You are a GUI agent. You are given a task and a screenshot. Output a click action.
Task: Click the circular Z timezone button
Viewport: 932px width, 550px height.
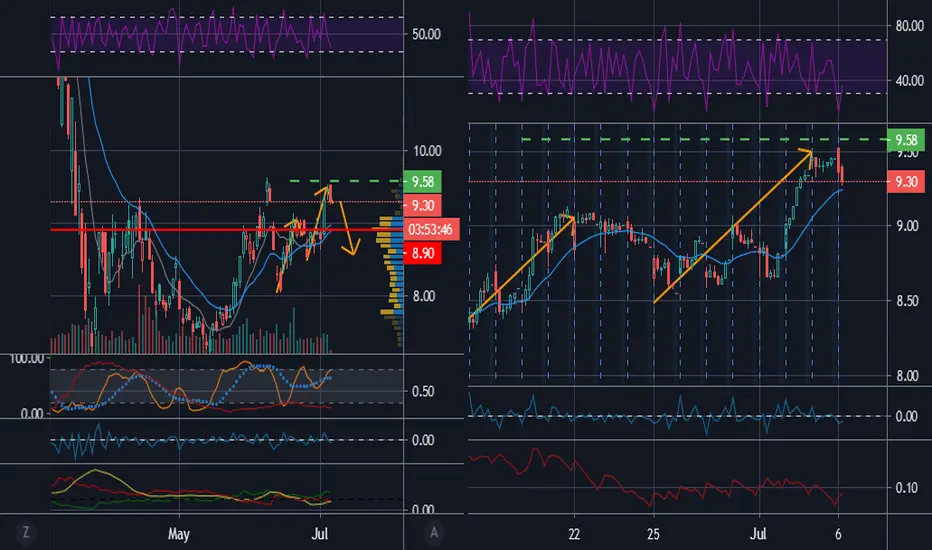tap(26, 532)
